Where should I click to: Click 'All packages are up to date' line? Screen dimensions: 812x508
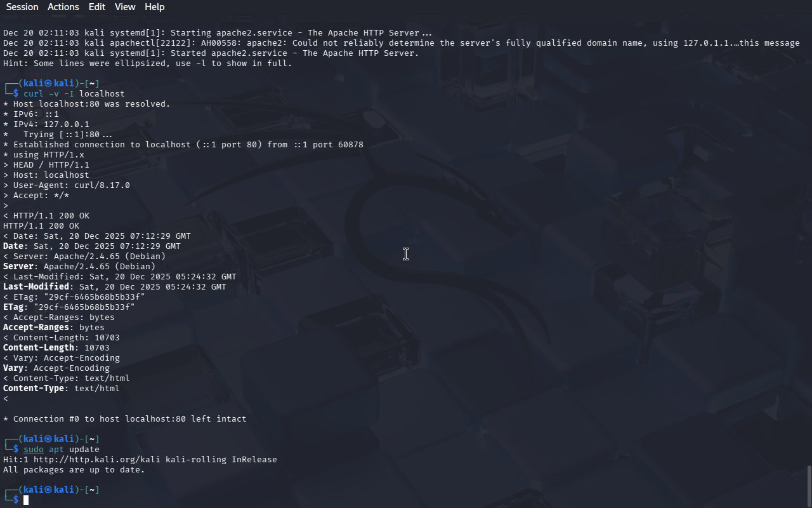[74, 470]
